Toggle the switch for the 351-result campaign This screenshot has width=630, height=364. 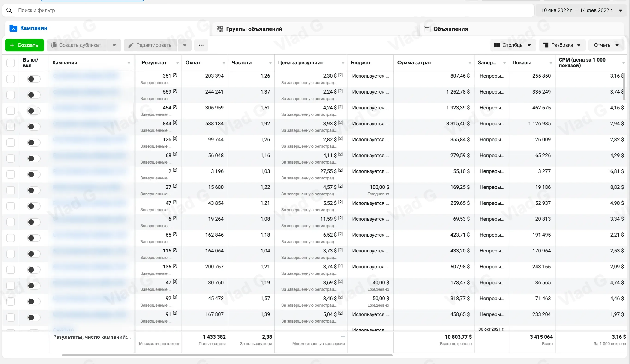click(x=34, y=79)
